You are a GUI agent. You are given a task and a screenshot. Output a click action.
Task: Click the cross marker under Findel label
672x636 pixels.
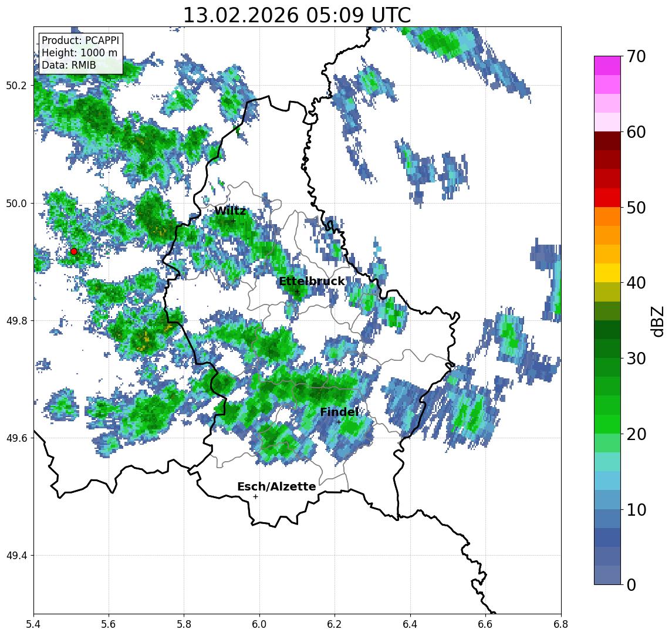point(339,422)
